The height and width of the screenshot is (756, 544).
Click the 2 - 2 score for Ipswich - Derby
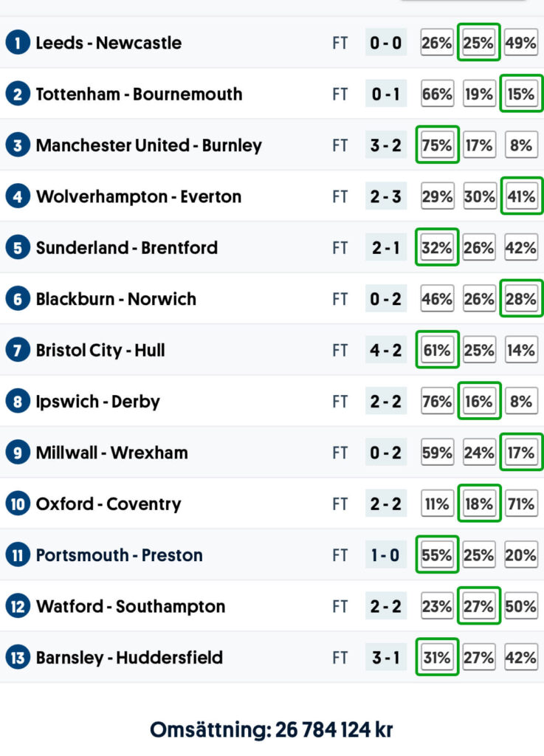pos(386,402)
